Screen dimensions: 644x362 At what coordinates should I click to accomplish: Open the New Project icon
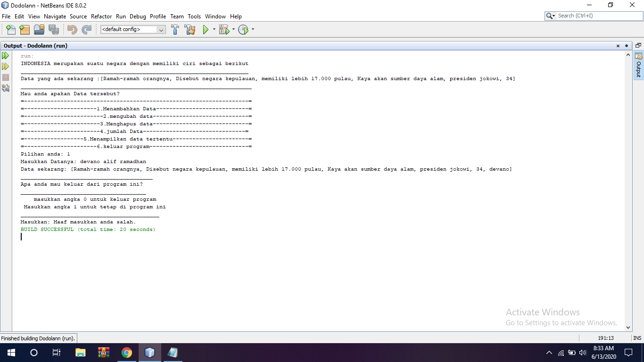[25, 29]
